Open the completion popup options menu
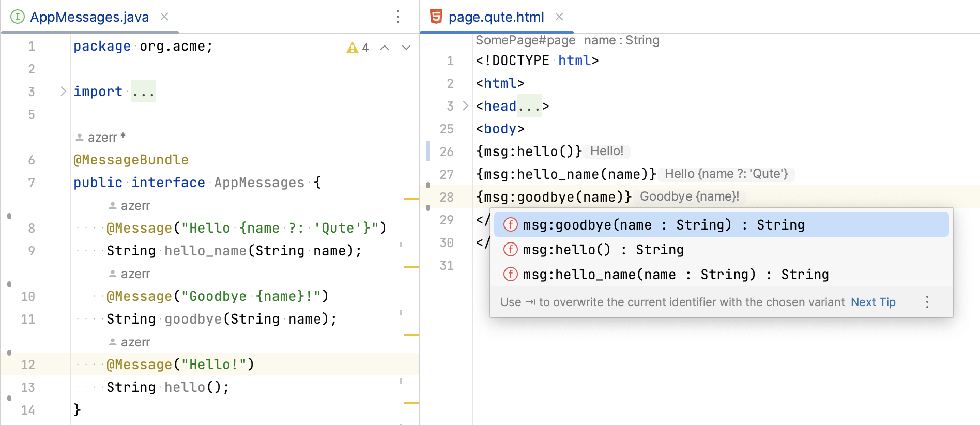Screen dimensions: 980x425 [x=927, y=302]
